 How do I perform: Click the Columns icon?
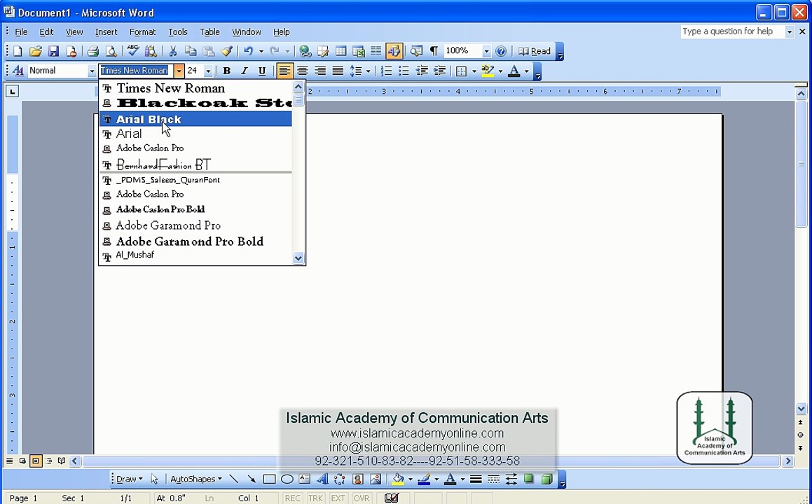tap(376, 51)
